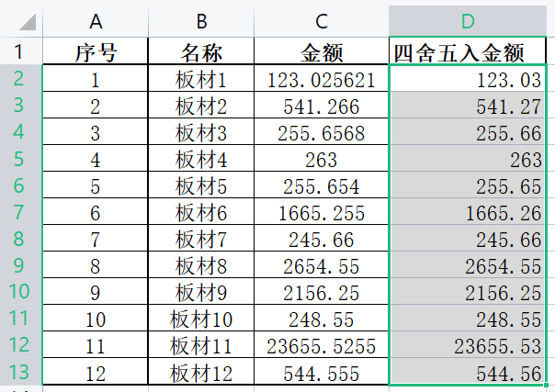
Task: Select row 1 header
Action: tap(21, 51)
